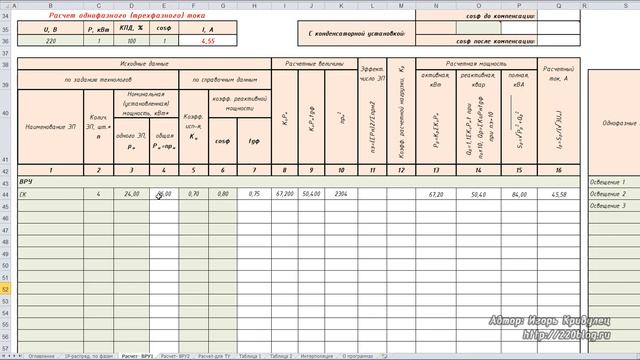640x360 pixels.
Task: Click the Освещение 1 cell
Action: (614, 182)
